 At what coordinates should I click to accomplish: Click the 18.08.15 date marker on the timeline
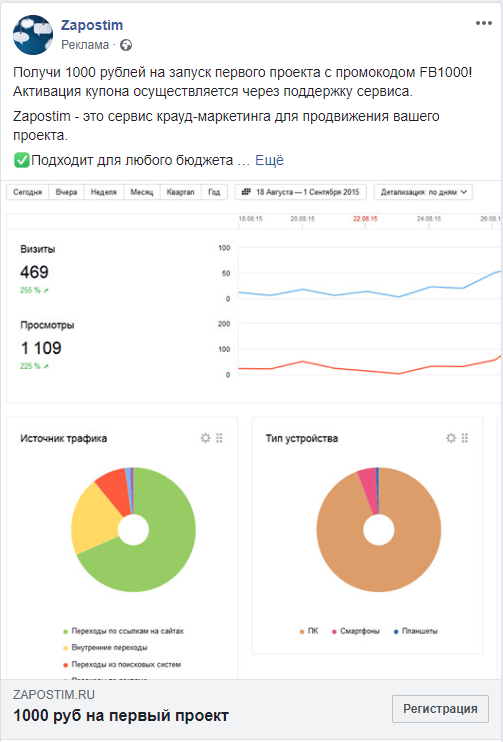(x=251, y=219)
